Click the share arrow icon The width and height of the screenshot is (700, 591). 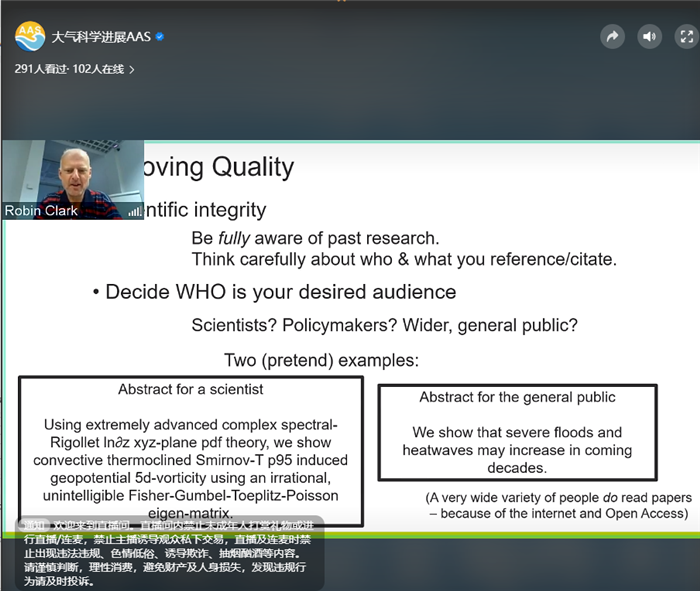(x=612, y=37)
